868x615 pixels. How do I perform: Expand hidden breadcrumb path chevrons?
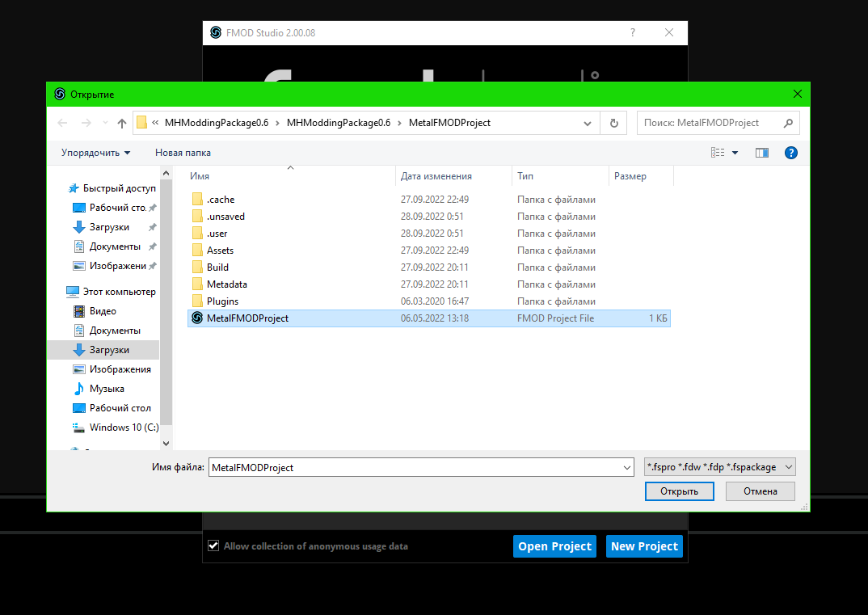155,122
